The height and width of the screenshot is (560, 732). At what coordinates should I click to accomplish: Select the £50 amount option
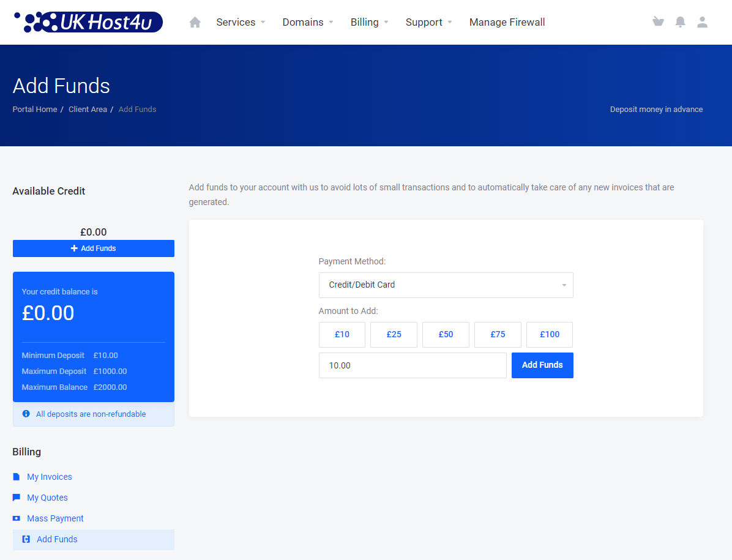pyautogui.click(x=446, y=334)
